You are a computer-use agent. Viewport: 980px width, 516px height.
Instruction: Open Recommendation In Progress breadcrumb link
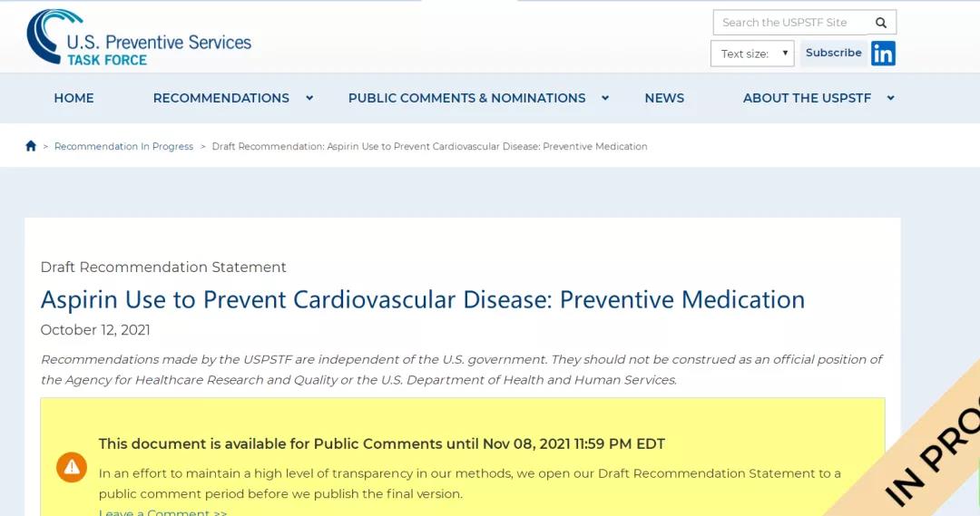click(x=123, y=146)
